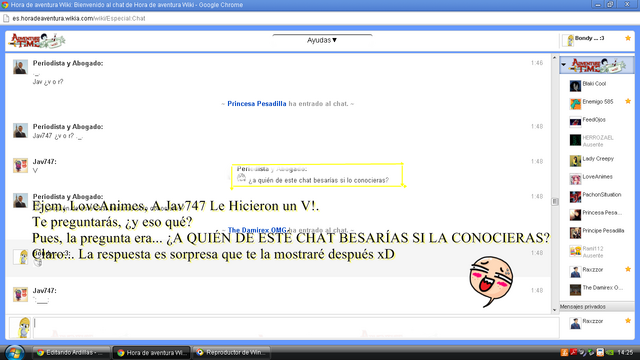
Task: Click the system tray clock showing 14:25
Action: tap(625, 353)
